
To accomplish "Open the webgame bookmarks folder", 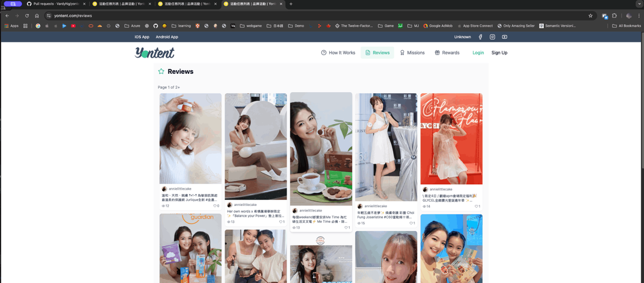I will (250, 26).
